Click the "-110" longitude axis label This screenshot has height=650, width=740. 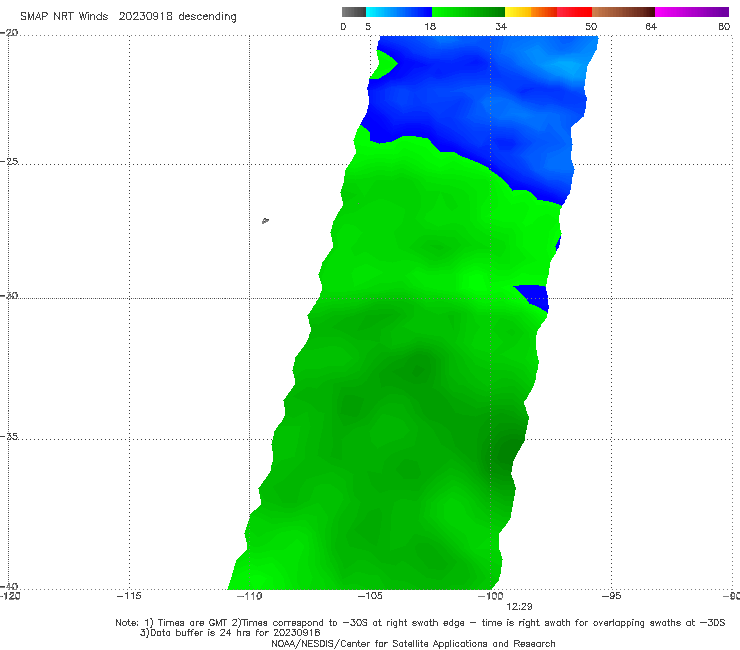point(249,596)
